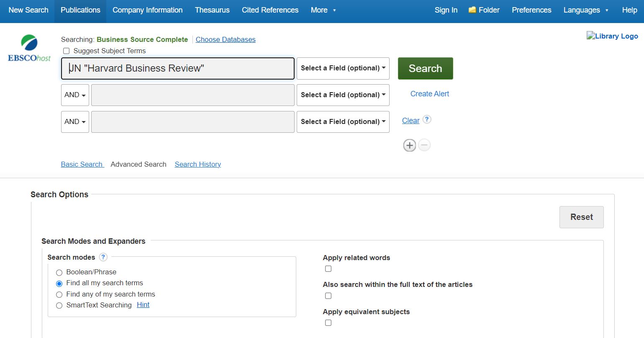Click the Create Alert link
Image resolution: width=644 pixels, height=338 pixels.
point(429,93)
